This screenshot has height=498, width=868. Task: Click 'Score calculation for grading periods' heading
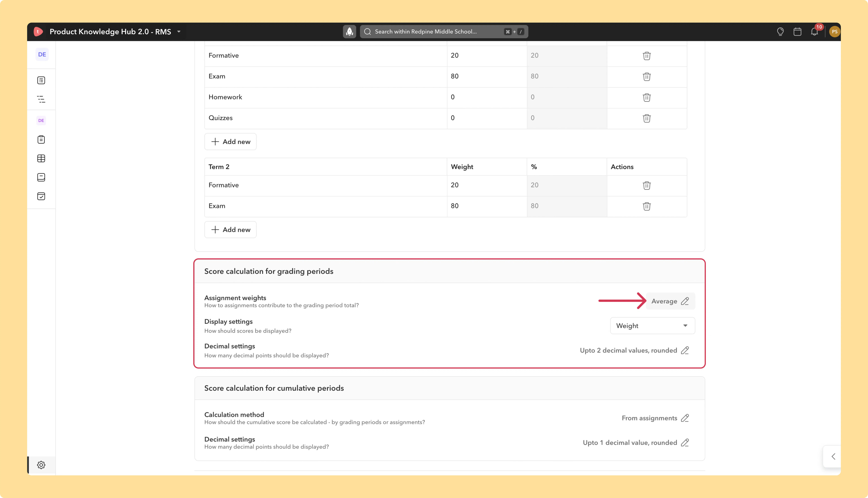pos(269,271)
